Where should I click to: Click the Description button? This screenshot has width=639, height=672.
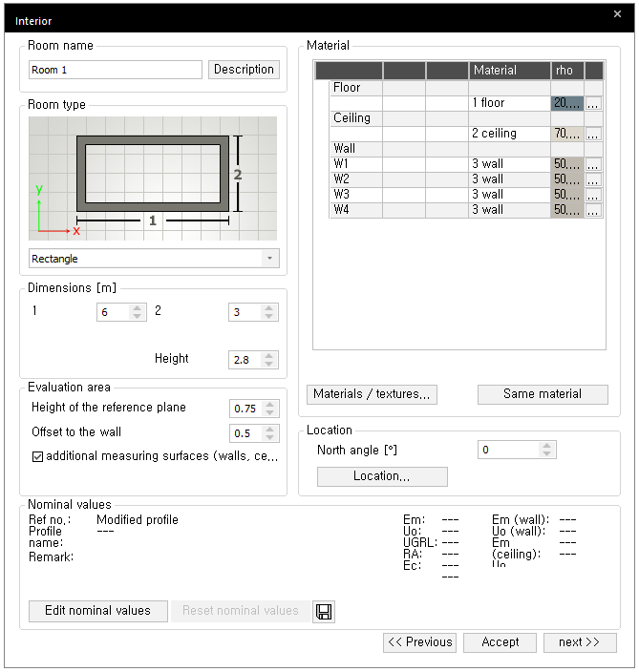(x=244, y=70)
